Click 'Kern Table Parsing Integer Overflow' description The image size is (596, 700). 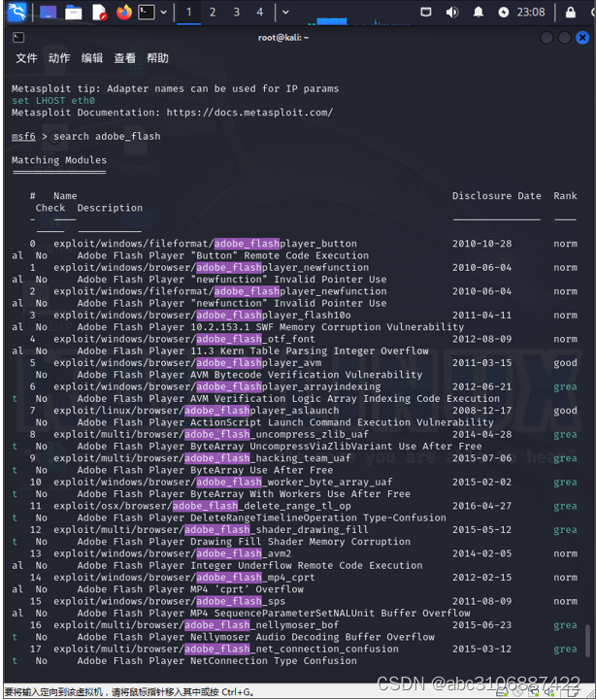[x=324, y=350]
